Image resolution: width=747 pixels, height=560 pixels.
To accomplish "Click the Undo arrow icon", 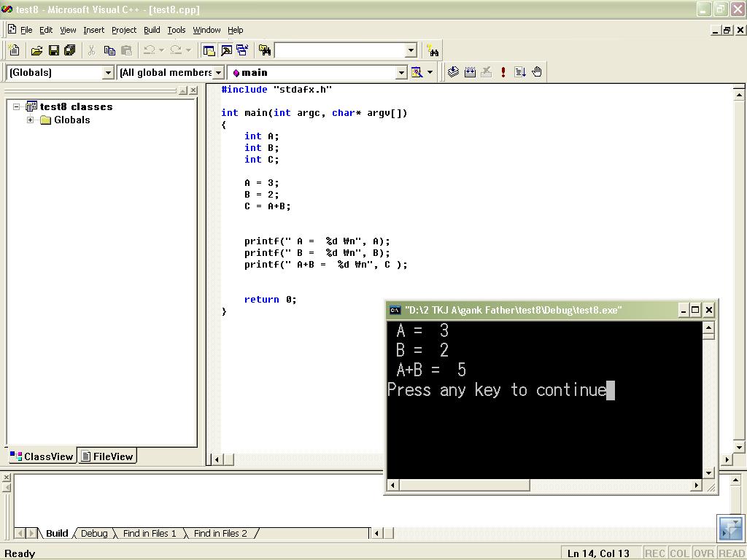I will point(149,50).
